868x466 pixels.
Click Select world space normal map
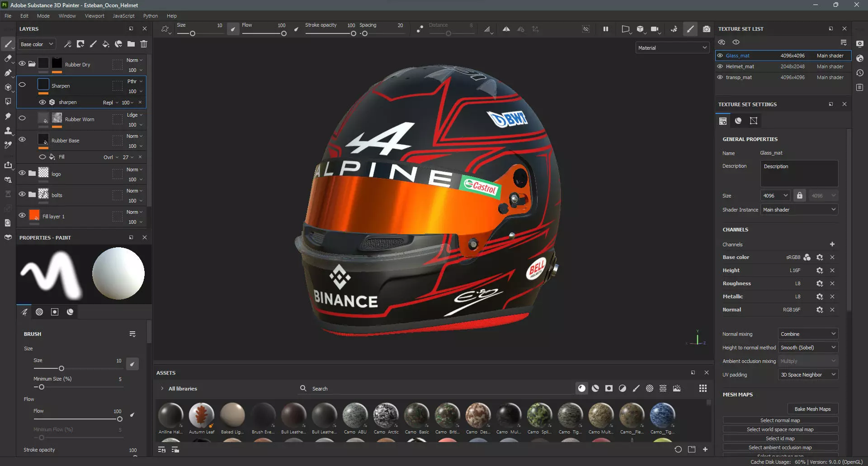780,429
